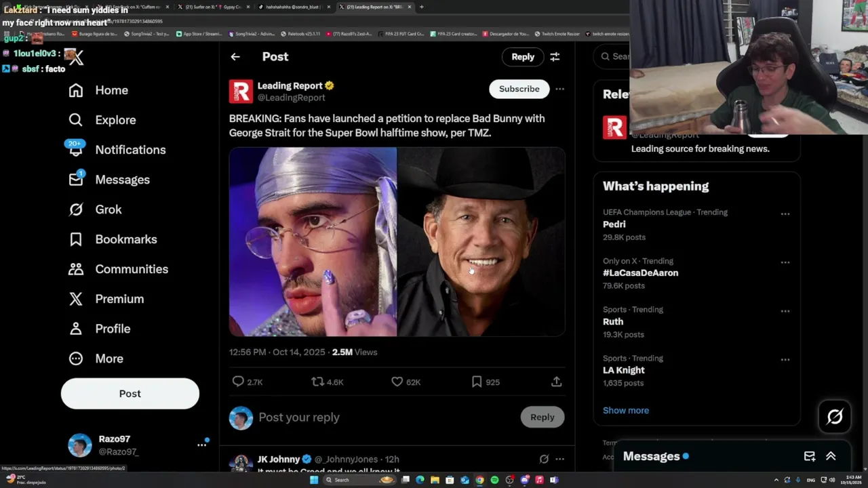Expand the Messages drawer with the double chevron

tap(831, 456)
